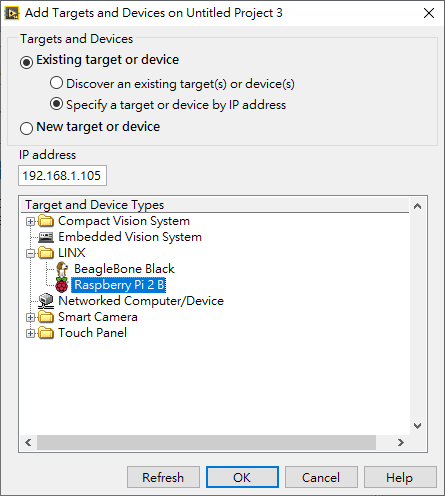445x496 pixels.
Task: Choose New target or device radio button
Action: click(26, 128)
